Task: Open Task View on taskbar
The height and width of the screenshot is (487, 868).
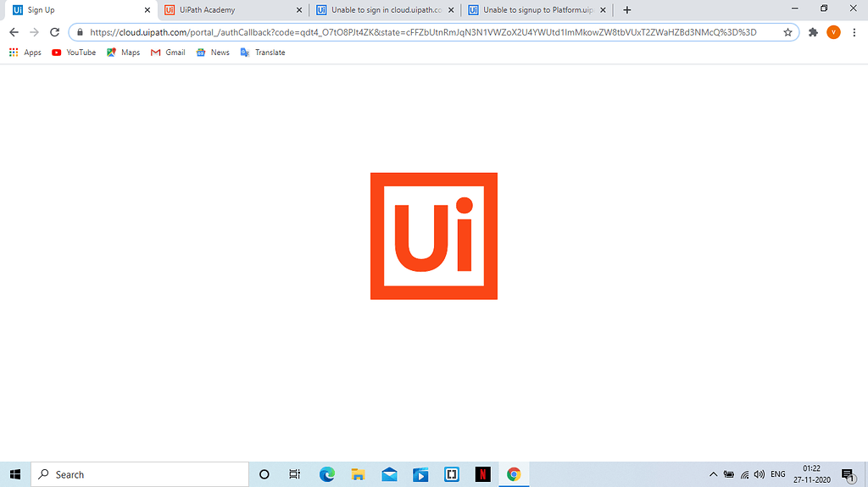Action: [294, 474]
